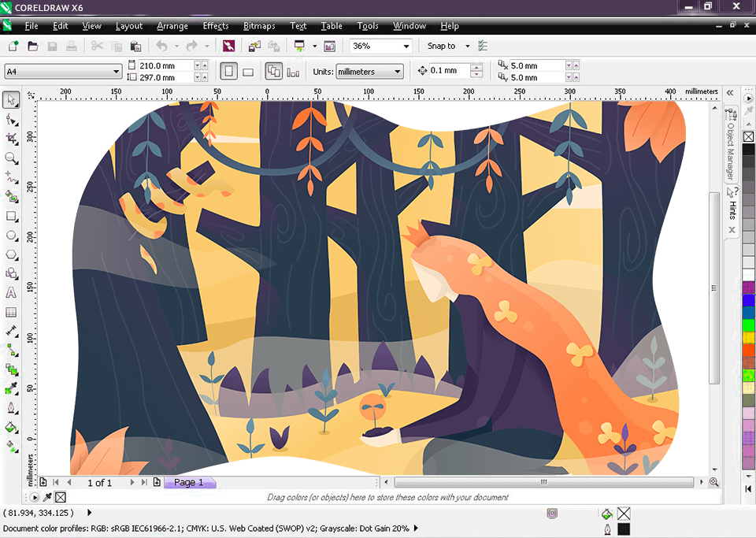Toggle portrait page orientation
756x538 pixels.
pos(228,71)
